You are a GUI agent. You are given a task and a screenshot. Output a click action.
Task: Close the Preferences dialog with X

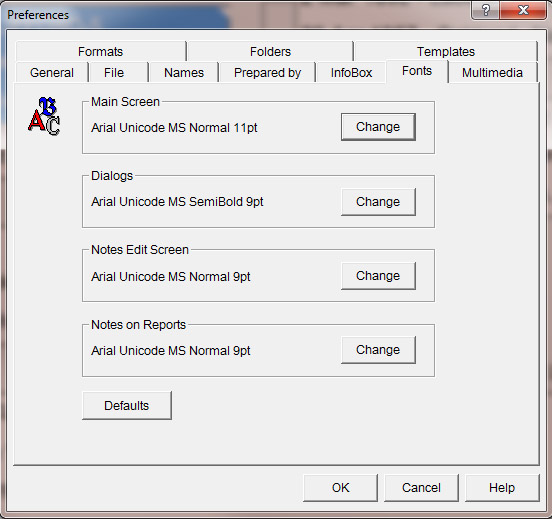(523, 10)
